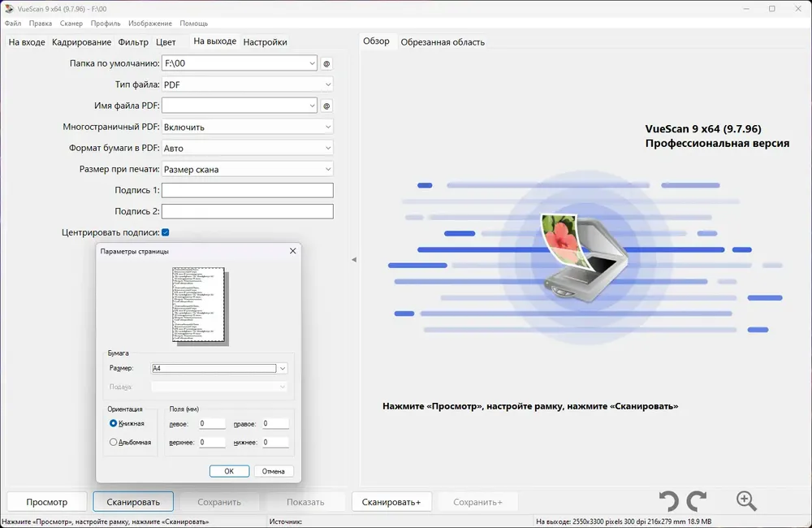
Task: Open the Помощь menu
Action: click(x=194, y=24)
